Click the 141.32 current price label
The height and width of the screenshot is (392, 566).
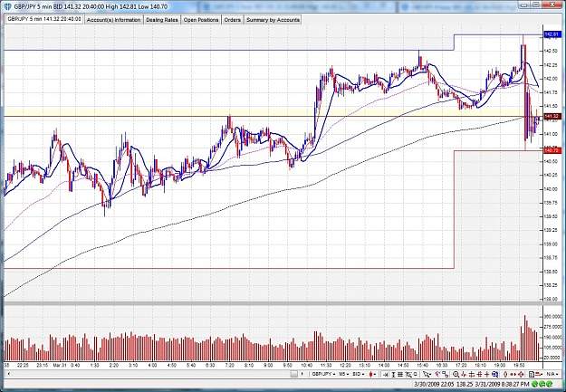[x=552, y=116]
